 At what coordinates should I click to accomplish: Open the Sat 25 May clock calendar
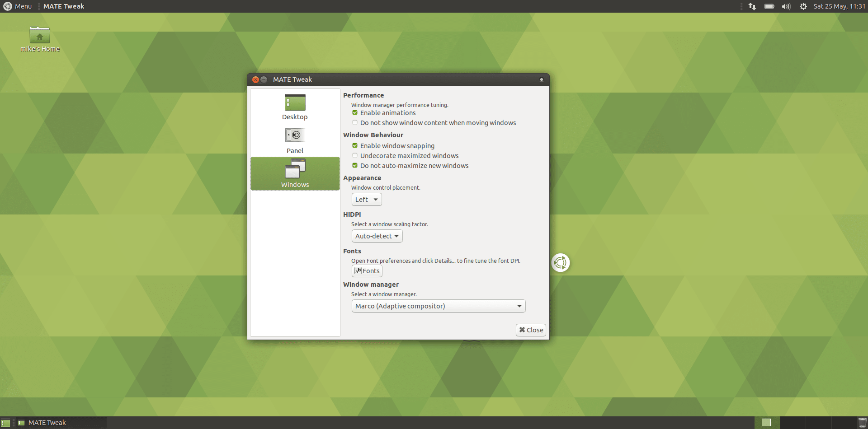coord(839,6)
